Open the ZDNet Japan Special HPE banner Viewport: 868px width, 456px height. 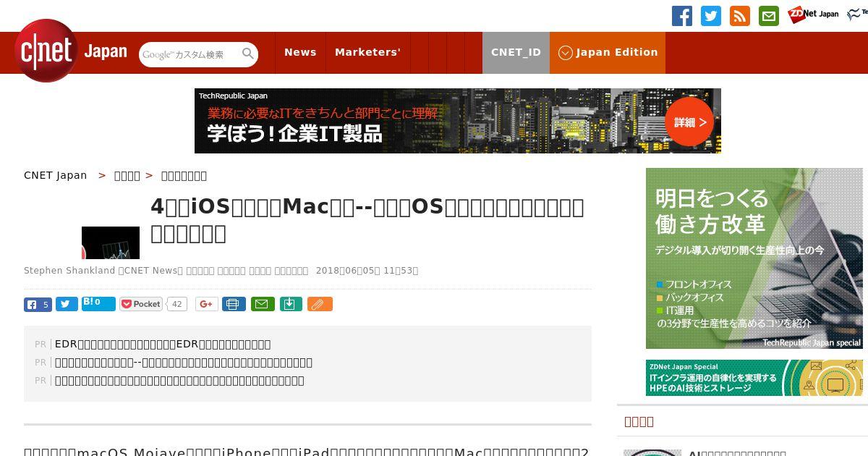click(754, 378)
